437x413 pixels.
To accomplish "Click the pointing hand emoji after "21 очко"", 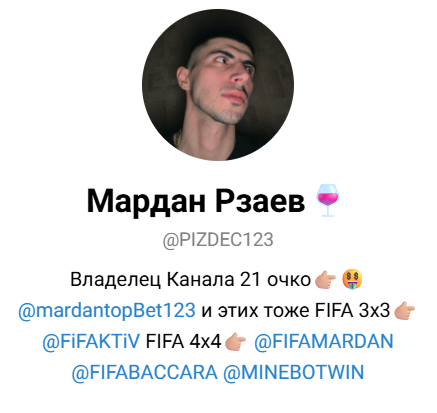I will 325,281.
